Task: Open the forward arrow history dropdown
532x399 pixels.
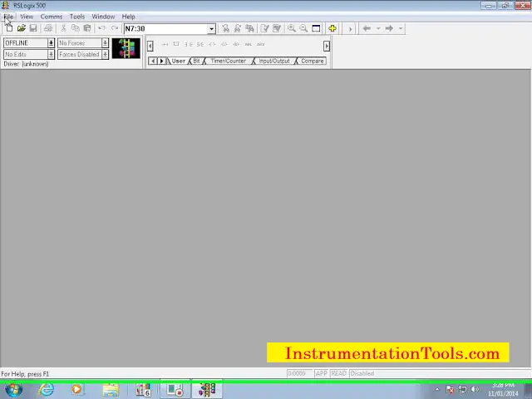Action: pyautogui.click(x=401, y=28)
